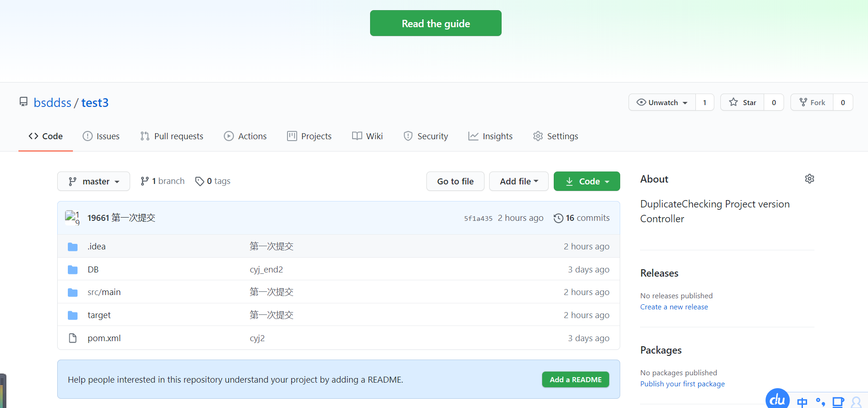
Task: Open the Issues tab
Action: tap(101, 136)
